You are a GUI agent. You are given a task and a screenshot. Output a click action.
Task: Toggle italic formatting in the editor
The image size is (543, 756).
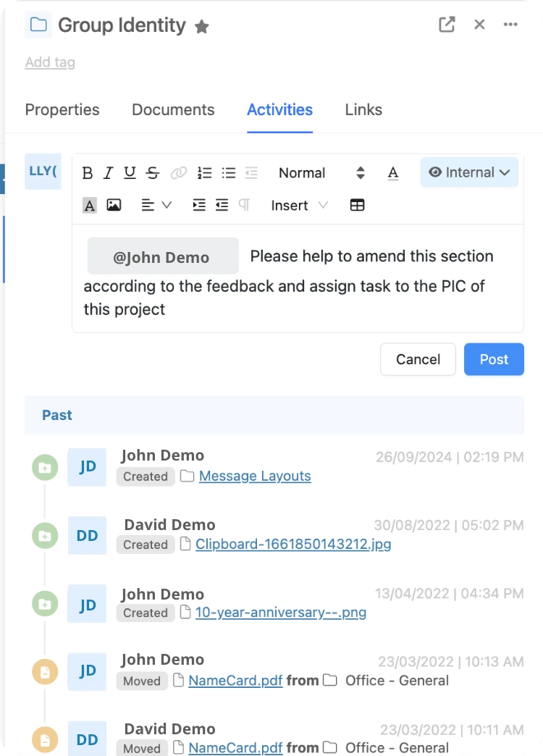click(x=108, y=172)
